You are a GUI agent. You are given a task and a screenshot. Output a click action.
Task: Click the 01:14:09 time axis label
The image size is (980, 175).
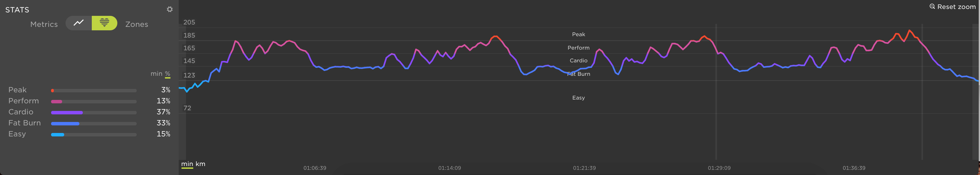[449, 168]
